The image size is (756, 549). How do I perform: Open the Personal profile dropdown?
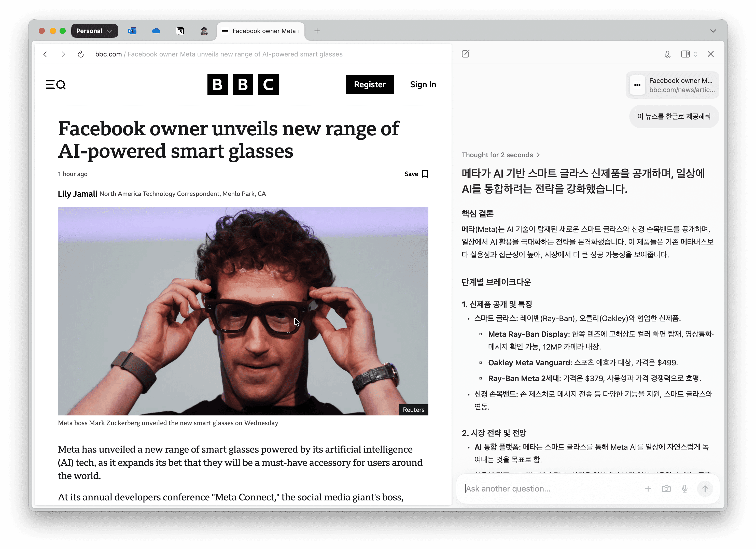(x=94, y=31)
